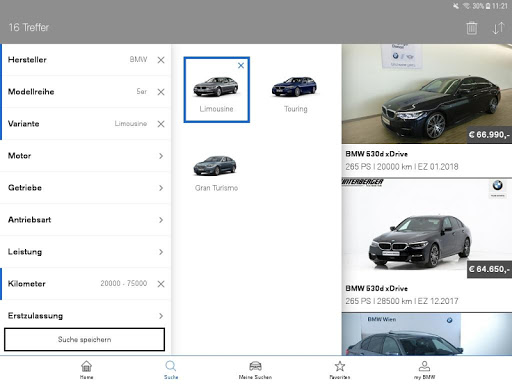
Task: Expand the Getriebe filter chevron
Action: [x=161, y=188]
